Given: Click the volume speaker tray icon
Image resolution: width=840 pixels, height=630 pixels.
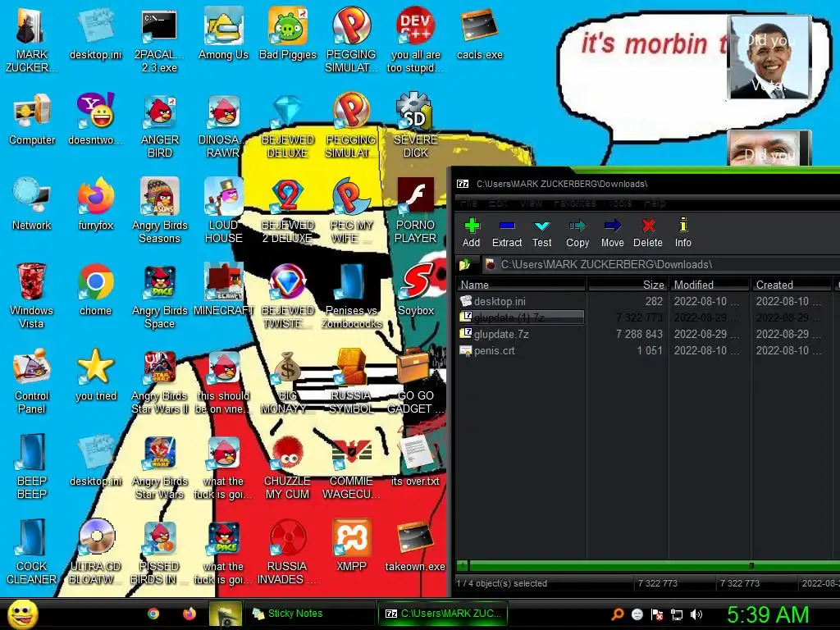Looking at the screenshot, I should tap(696, 614).
